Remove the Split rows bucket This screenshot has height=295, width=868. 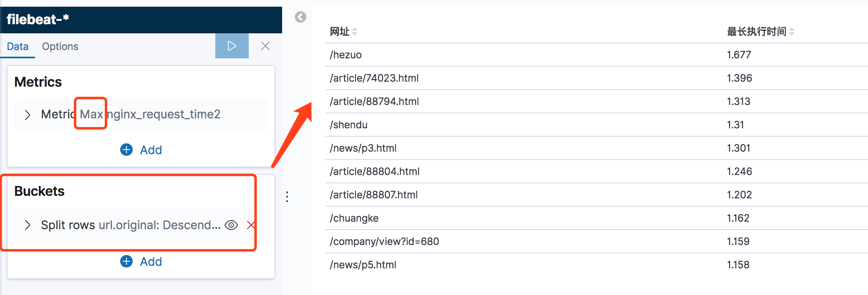click(x=250, y=225)
